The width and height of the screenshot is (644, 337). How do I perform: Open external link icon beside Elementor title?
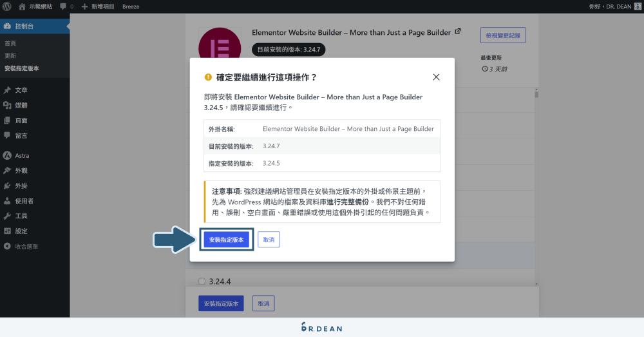pyautogui.click(x=458, y=31)
